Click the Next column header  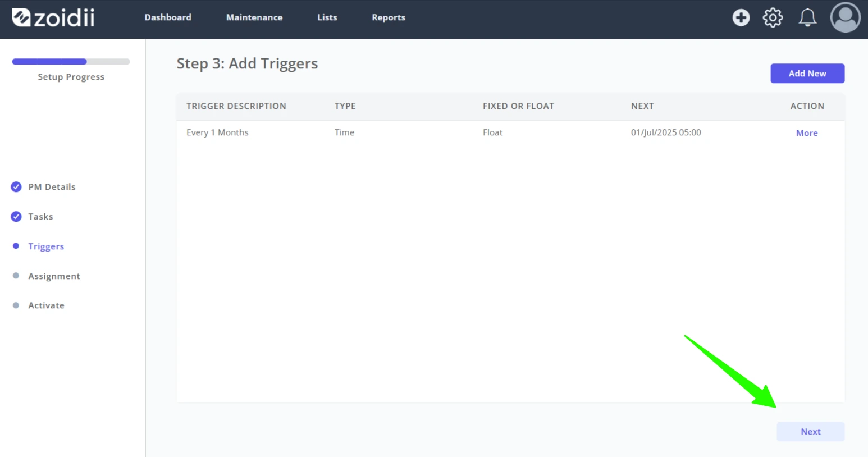642,106
